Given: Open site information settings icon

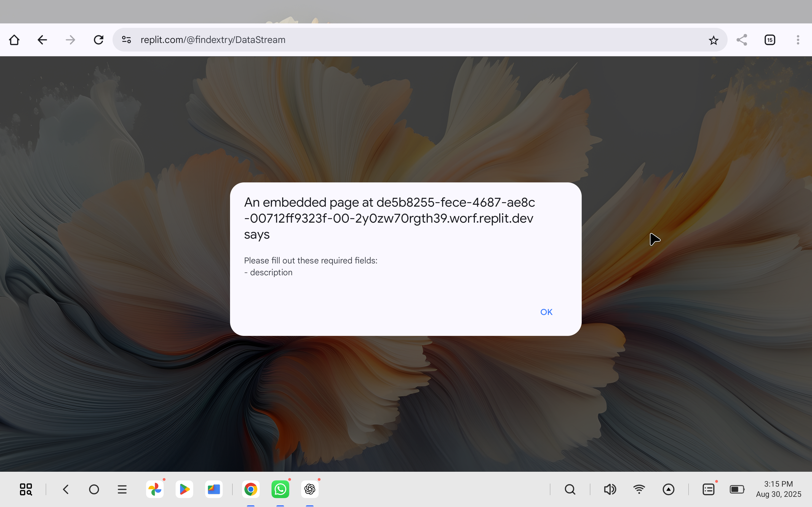Looking at the screenshot, I should click(x=127, y=40).
